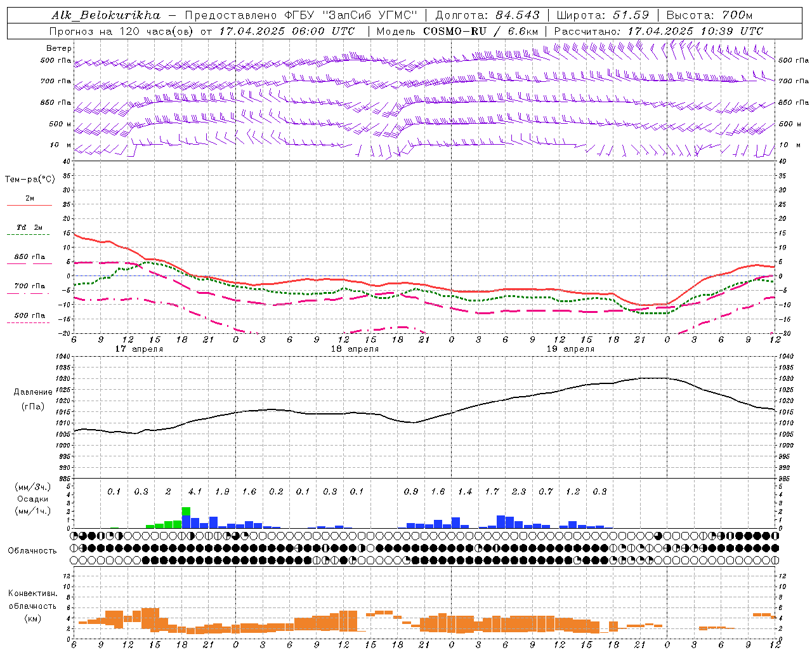Screen dimensions: 812x650
Task: Click the Осадки precipitation label
Action: pyautogui.click(x=32, y=500)
